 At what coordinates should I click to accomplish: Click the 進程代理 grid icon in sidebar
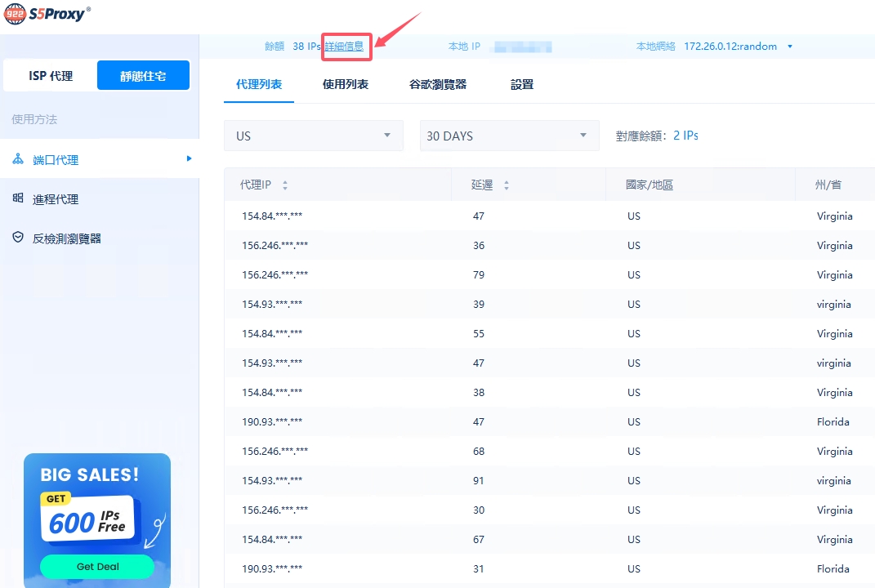pos(18,198)
